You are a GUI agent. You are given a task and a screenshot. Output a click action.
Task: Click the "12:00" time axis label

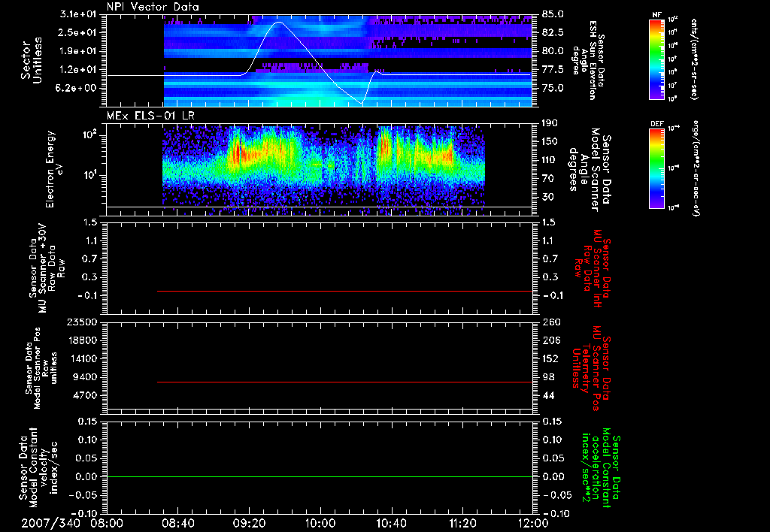pyautogui.click(x=532, y=523)
